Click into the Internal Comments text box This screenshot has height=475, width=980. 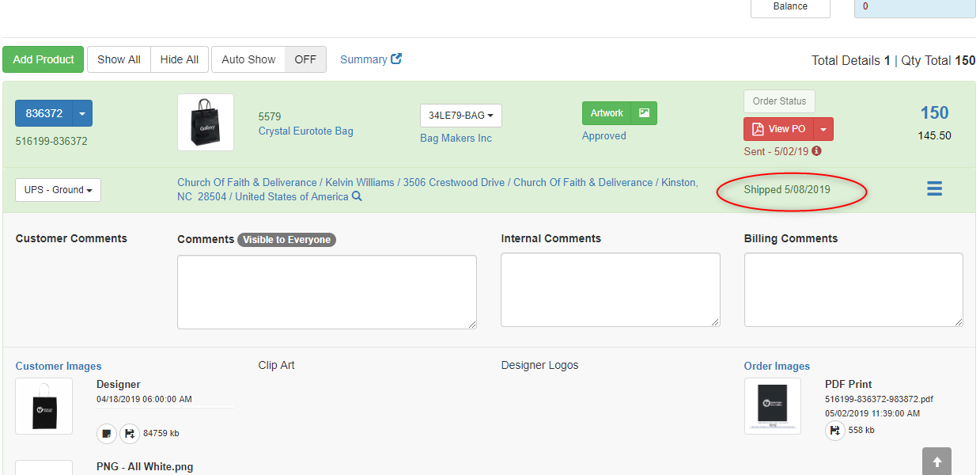[x=610, y=290]
